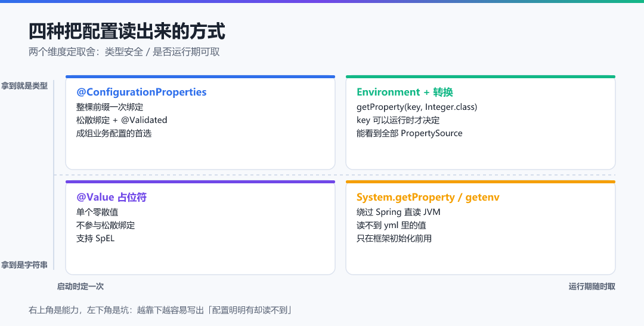Click the title 四种把配置读出来的方式

(x=127, y=31)
